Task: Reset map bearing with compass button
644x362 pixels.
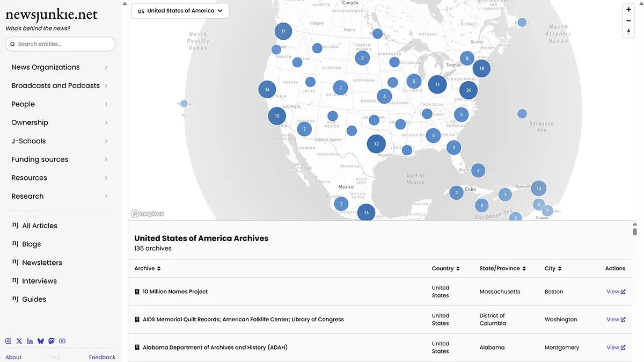Action: (628, 32)
